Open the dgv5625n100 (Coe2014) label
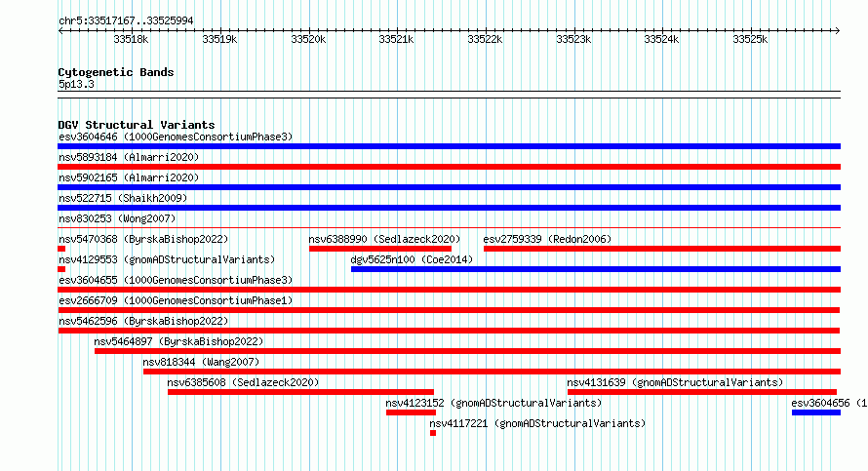Image resolution: width=868 pixels, height=471 pixels. [412, 259]
